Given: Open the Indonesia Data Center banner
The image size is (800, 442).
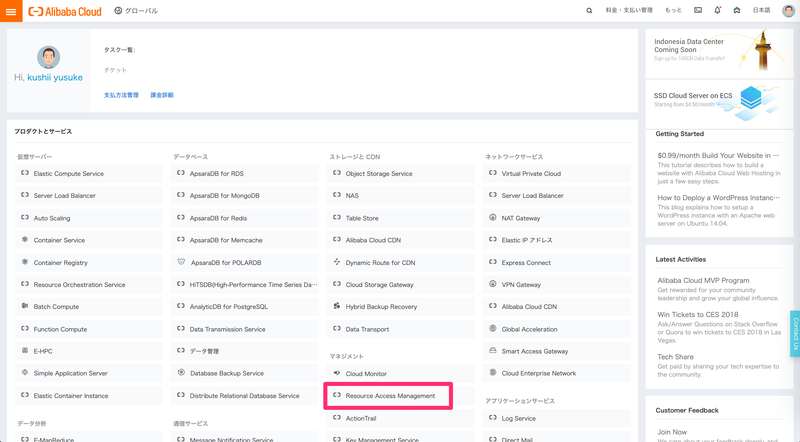Looking at the screenshot, I should click(x=719, y=53).
